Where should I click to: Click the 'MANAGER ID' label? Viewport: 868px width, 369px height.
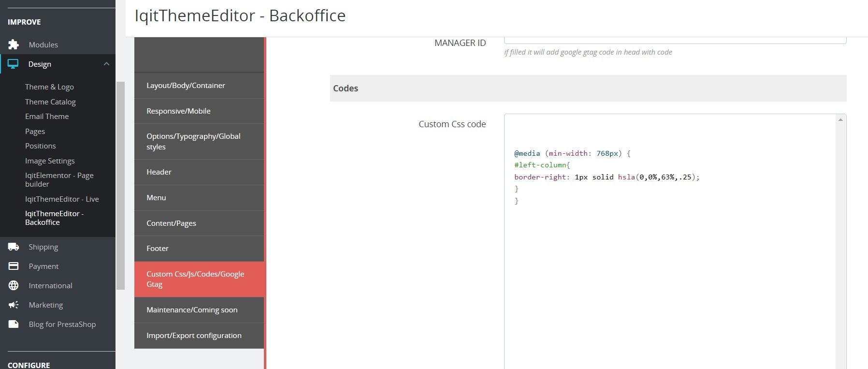[x=460, y=43]
